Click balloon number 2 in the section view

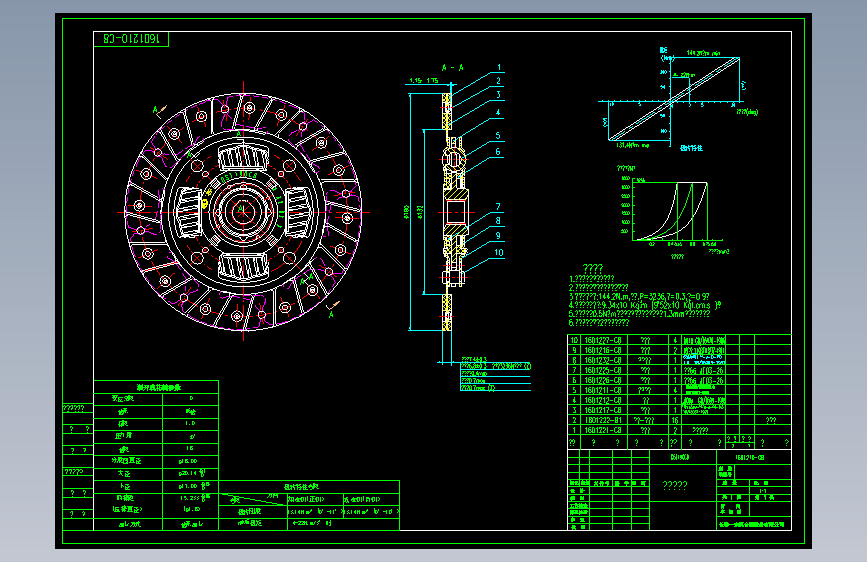(x=498, y=81)
